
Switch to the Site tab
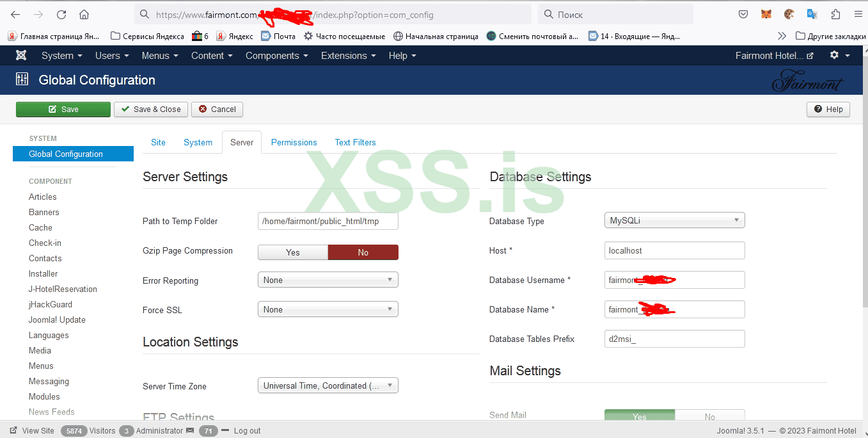tap(158, 142)
